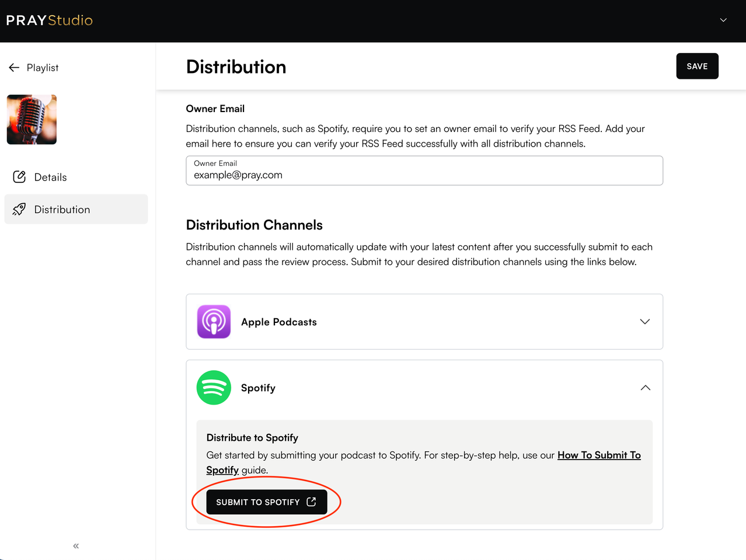Click the Owner Email section heading
Viewport: 746px width, 560px height.
[215, 109]
